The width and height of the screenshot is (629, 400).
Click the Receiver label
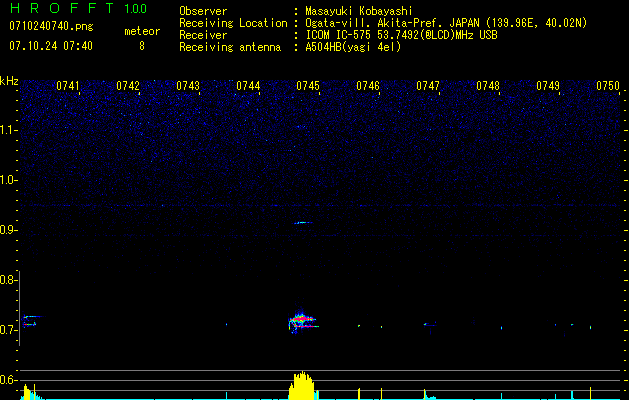[203, 35]
